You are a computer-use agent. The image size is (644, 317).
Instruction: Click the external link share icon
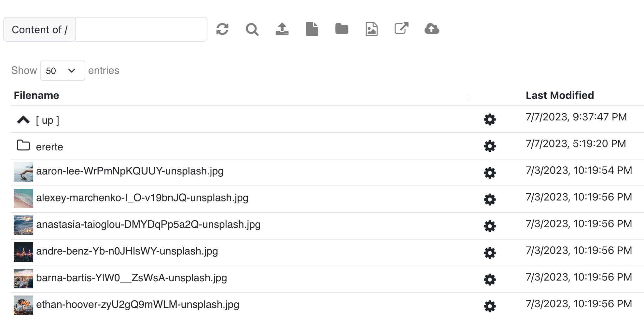[x=401, y=28]
